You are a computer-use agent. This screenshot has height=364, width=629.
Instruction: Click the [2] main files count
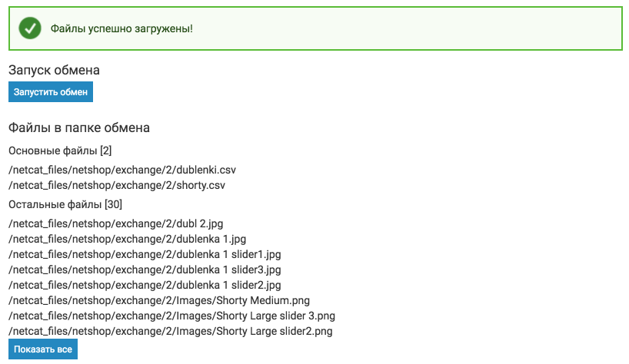pos(106,150)
